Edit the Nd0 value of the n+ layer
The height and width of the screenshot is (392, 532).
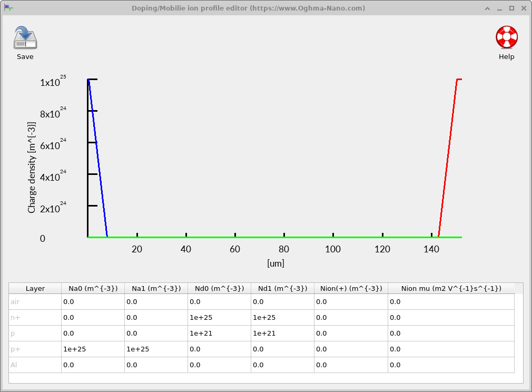[x=219, y=317]
